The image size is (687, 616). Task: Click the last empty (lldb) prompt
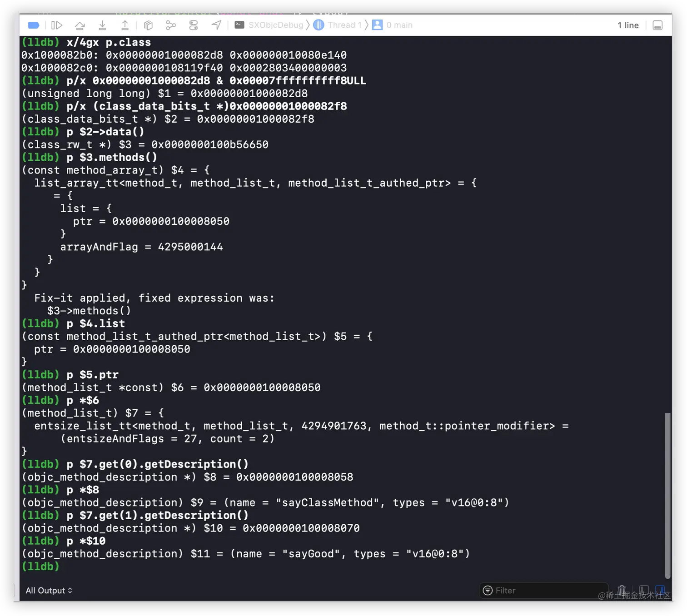point(40,566)
